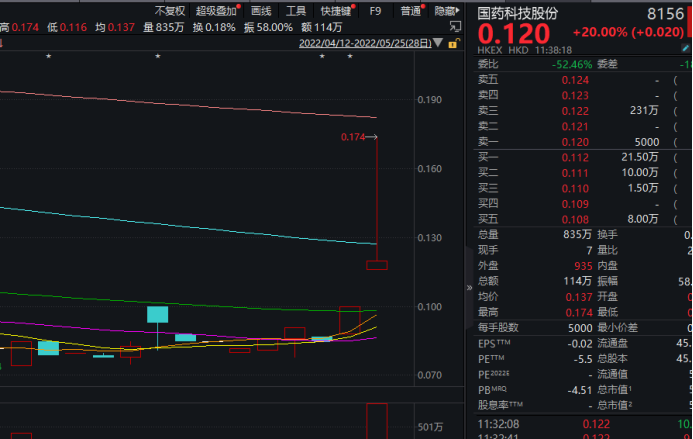This screenshot has height=439, width=693.
Task: Open the 画线 drawing menu
Action: pyautogui.click(x=261, y=11)
